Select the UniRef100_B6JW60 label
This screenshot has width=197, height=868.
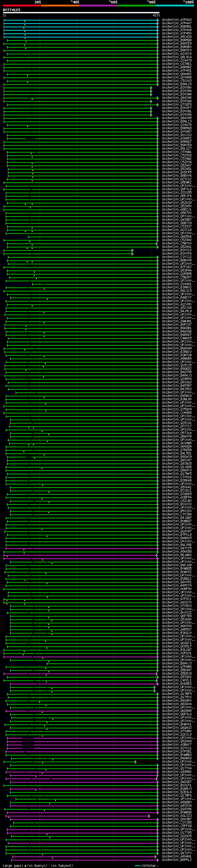[x=177, y=555]
